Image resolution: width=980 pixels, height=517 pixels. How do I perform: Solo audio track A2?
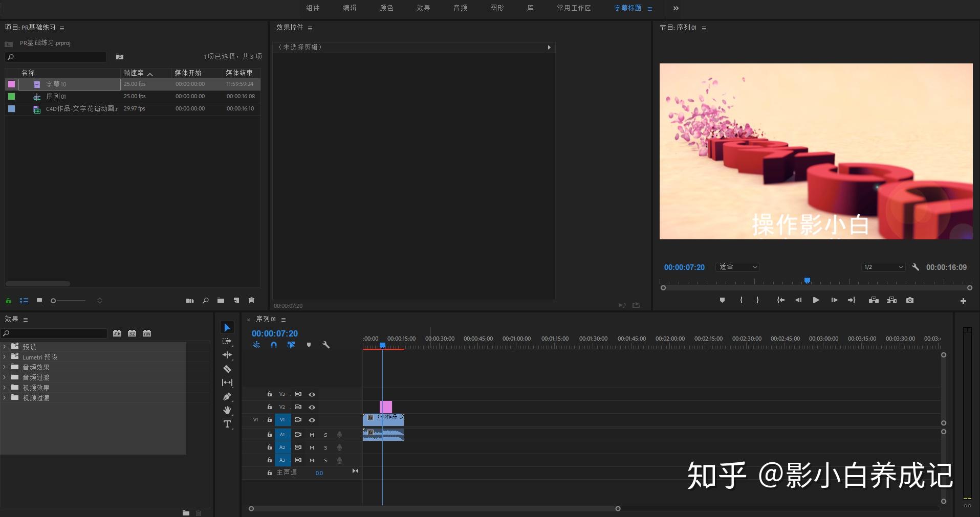pyautogui.click(x=325, y=447)
